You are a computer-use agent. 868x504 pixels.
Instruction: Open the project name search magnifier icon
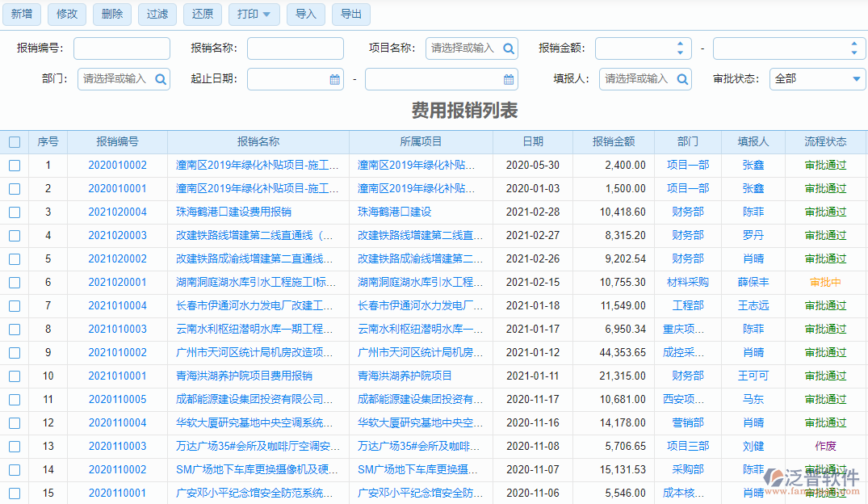coord(509,48)
